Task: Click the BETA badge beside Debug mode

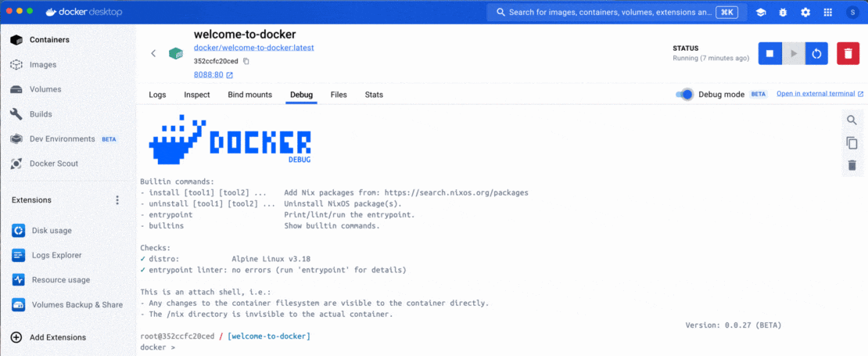Action: (759, 94)
